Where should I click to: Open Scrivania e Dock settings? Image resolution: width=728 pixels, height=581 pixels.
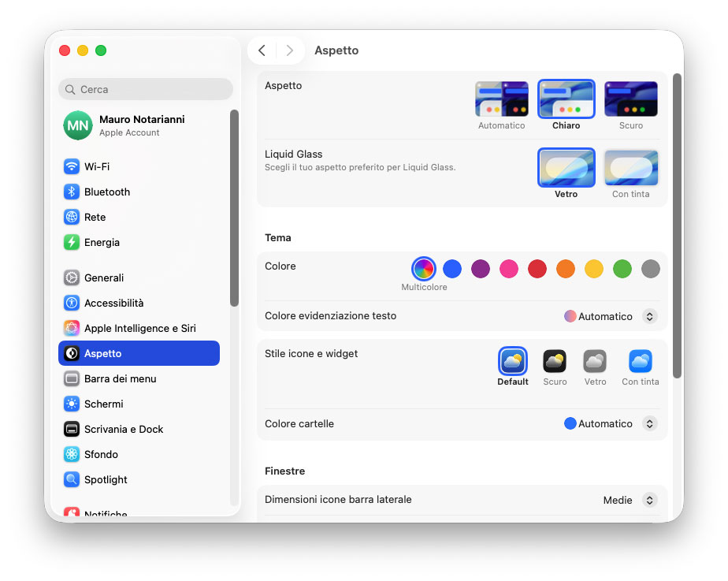click(x=123, y=430)
